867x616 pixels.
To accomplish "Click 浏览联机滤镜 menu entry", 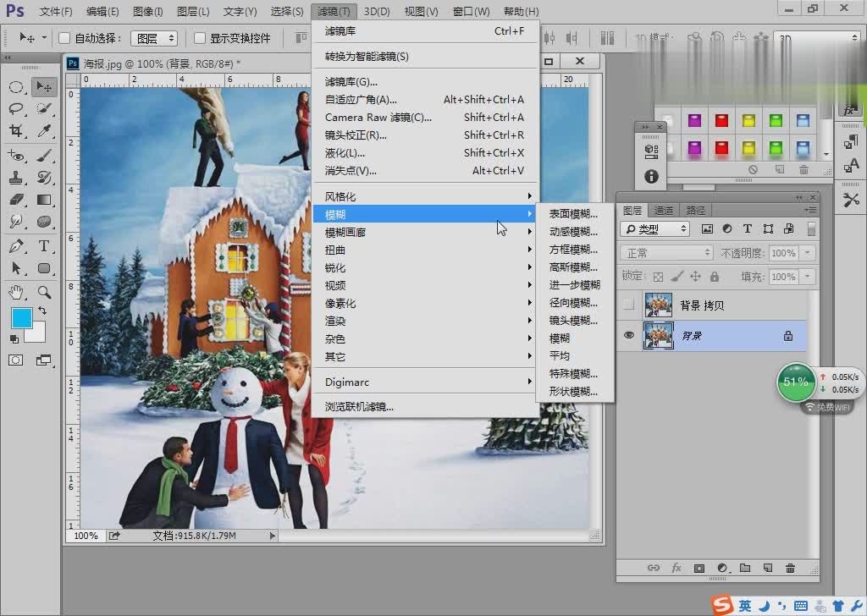I will click(425, 407).
